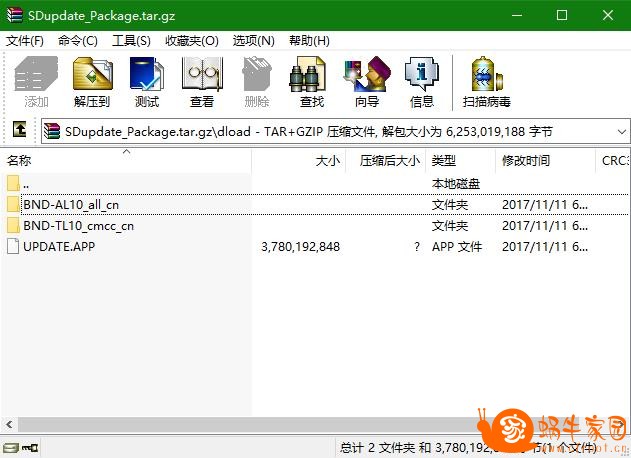Viewport: 631px width, 458px height.
Task: Open the 选项(N) menu
Action: point(254,41)
